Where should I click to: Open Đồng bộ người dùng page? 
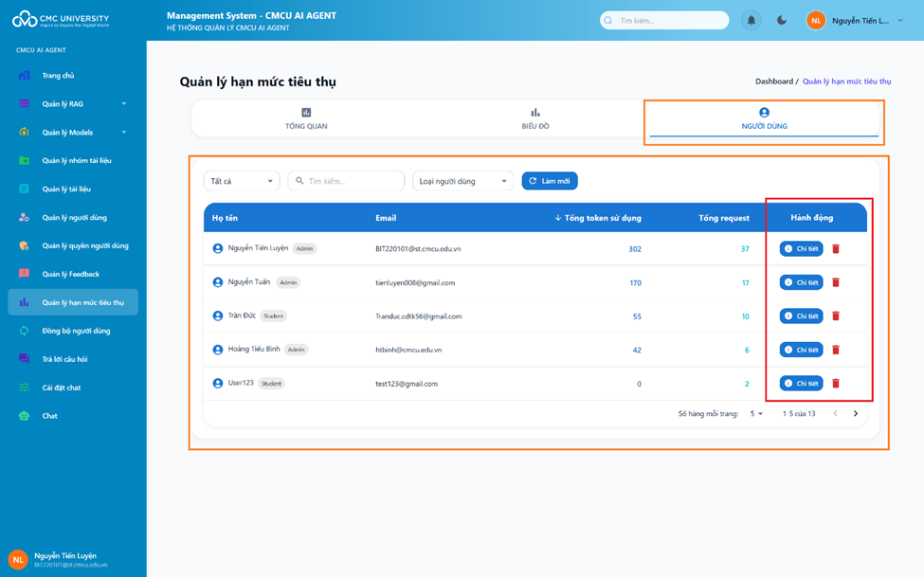pos(76,331)
